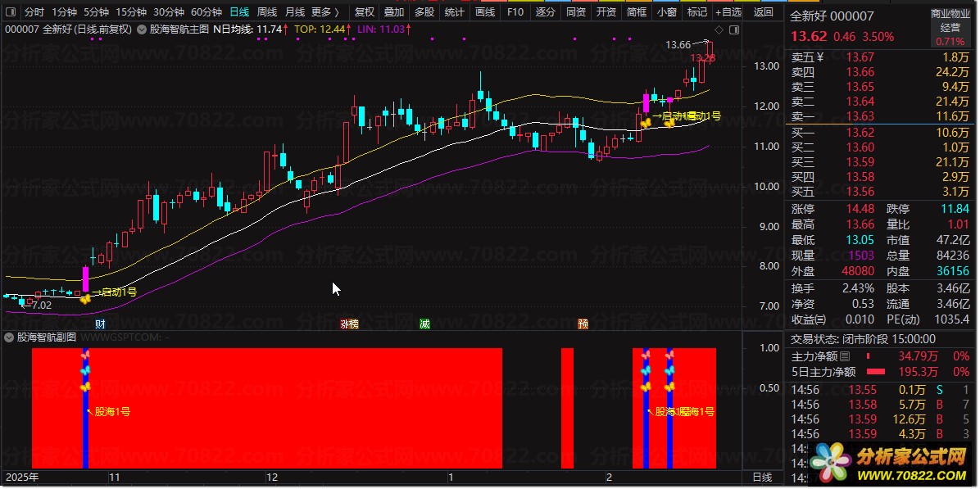This screenshot has height=489, width=980.
Task: Switch to the 周线 weekly timeframe tab
Action: coord(267,11)
